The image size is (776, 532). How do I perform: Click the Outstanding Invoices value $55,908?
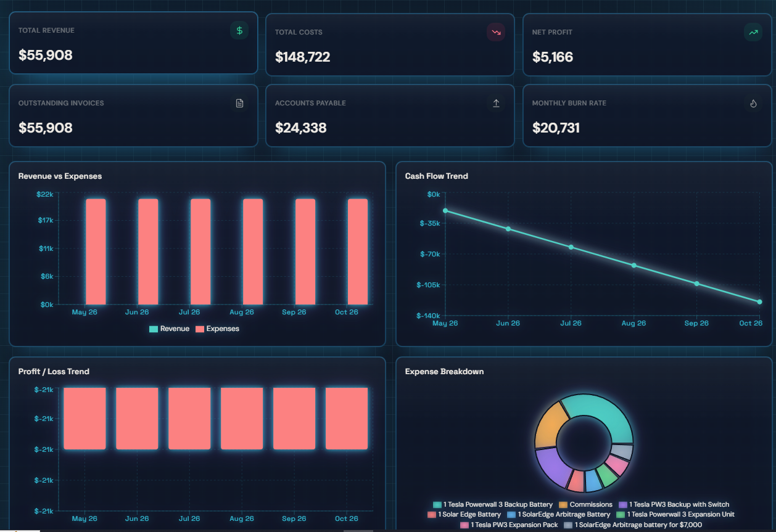(46, 128)
